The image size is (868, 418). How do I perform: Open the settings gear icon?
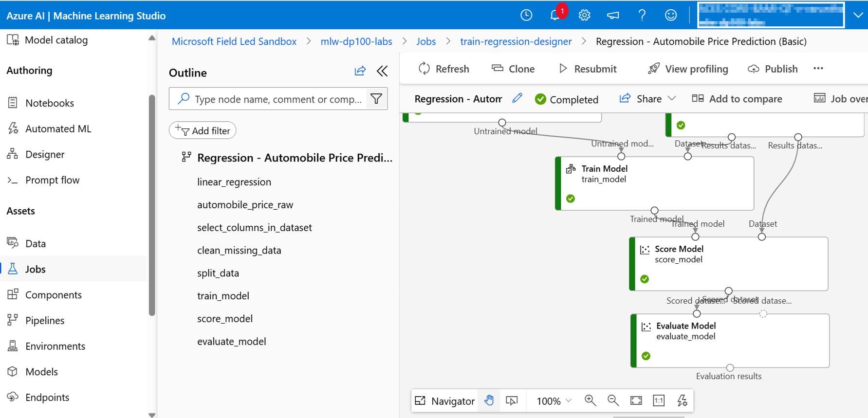pyautogui.click(x=584, y=15)
